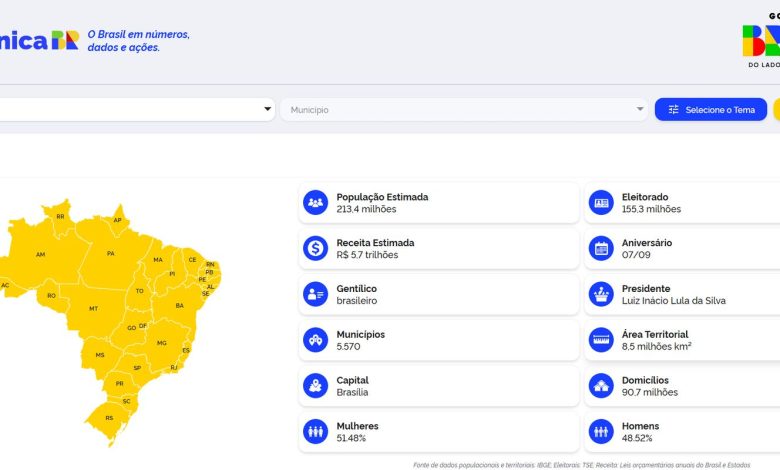The width and height of the screenshot is (780, 470).
Task: Click the 'brasileiro' gentílico value
Action: (x=357, y=300)
